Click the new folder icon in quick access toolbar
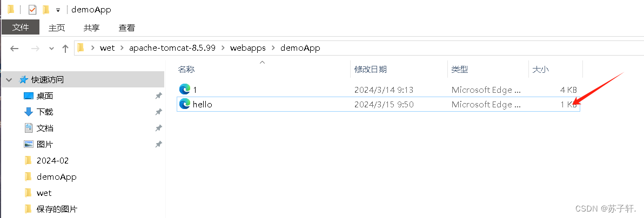Image resolution: width=644 pixels, height=218 pixels. pos(46,9)
